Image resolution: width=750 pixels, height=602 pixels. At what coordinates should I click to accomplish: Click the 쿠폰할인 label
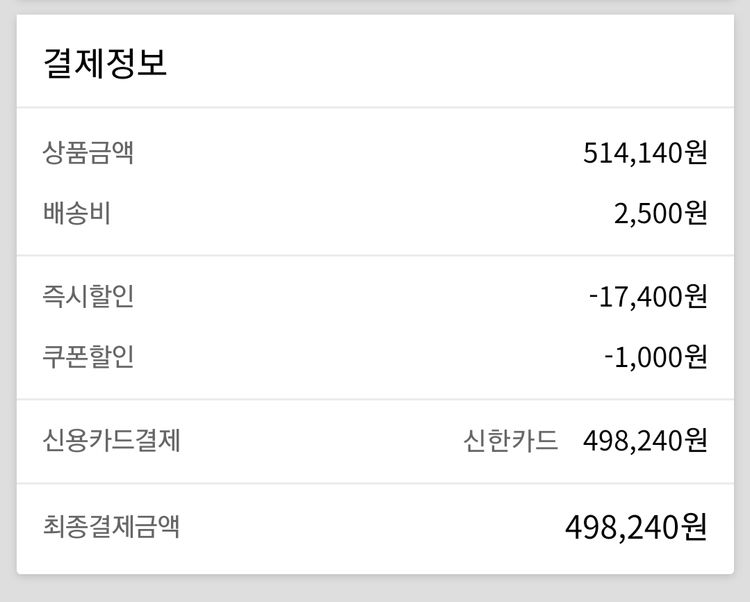point(88,357)
